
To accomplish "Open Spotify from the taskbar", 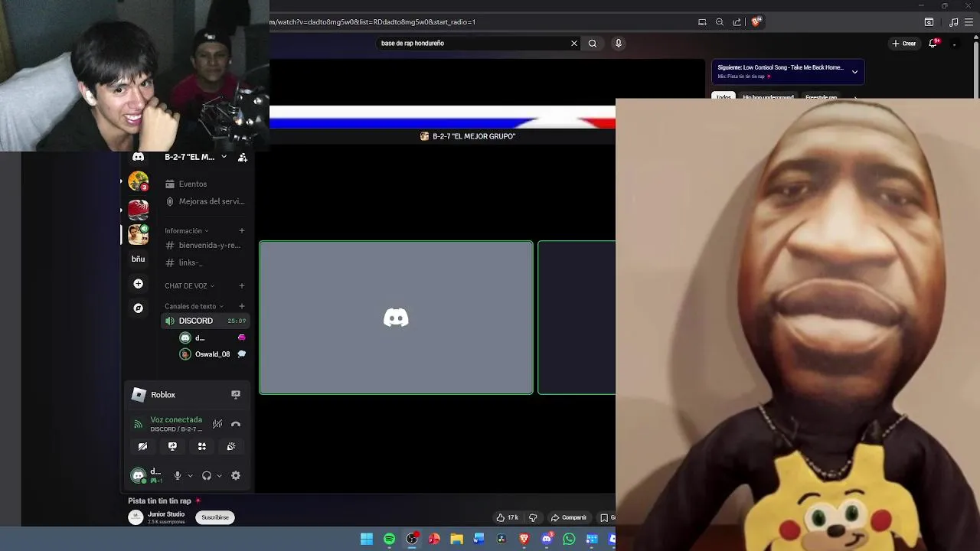I will (389, 540).
